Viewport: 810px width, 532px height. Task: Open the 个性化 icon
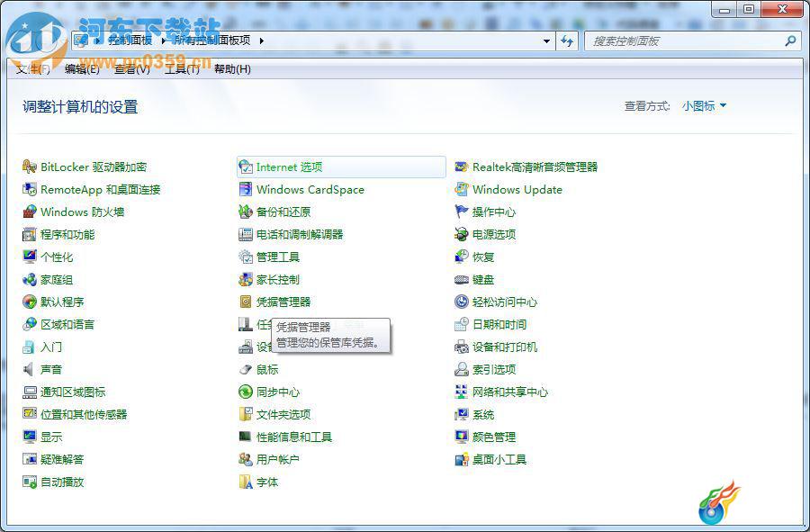[30, 257]
